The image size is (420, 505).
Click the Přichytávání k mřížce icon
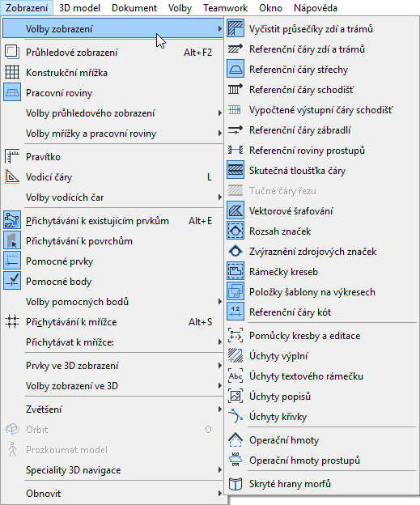[12, 322]
